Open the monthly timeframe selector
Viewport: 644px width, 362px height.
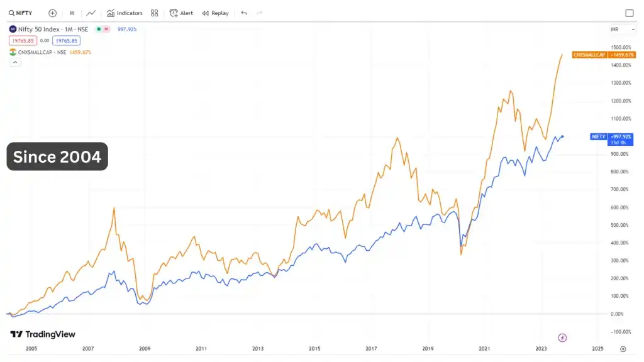tap(72, 13)
